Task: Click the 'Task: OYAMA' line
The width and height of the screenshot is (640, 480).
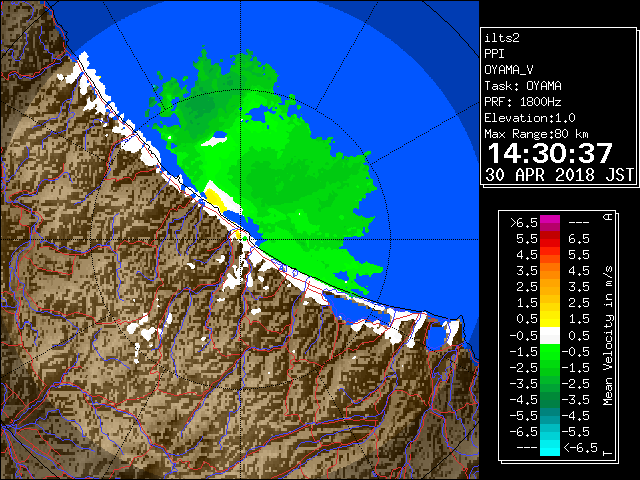Action: point(523,86)
